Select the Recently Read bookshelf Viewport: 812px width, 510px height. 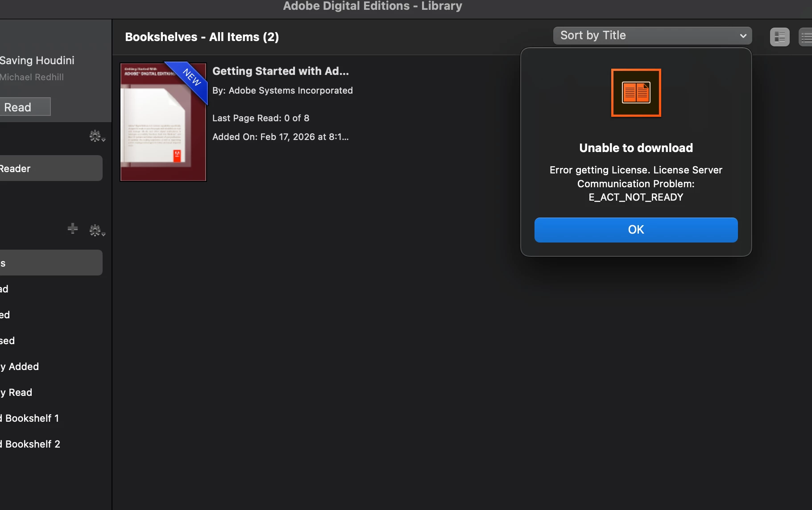(x=16, y=392)
